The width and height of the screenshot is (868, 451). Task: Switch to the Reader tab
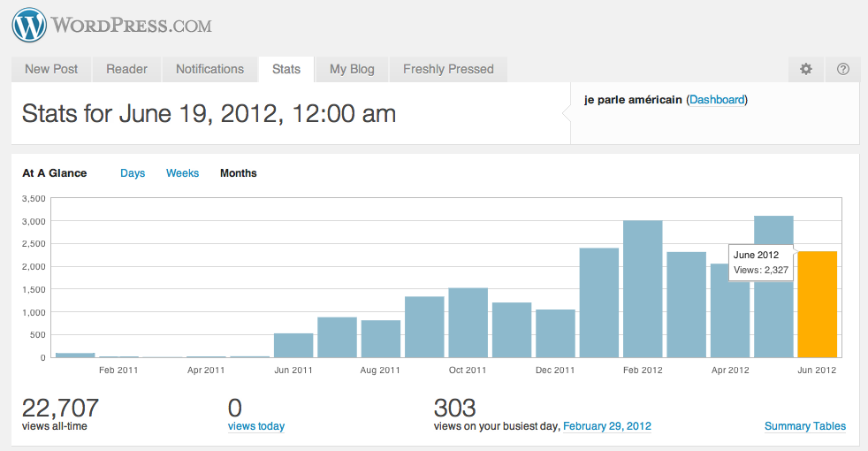tap(126, 69)
